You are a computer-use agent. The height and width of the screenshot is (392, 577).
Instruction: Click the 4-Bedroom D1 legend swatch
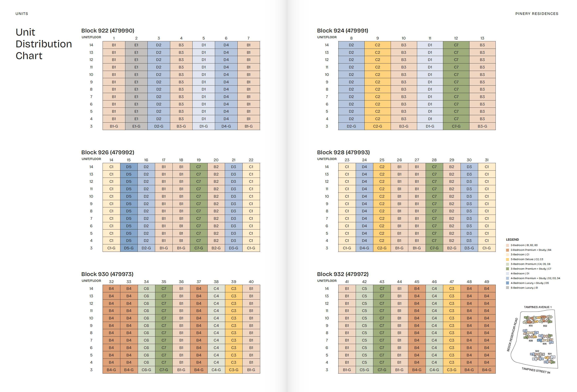tap(508, 274)
